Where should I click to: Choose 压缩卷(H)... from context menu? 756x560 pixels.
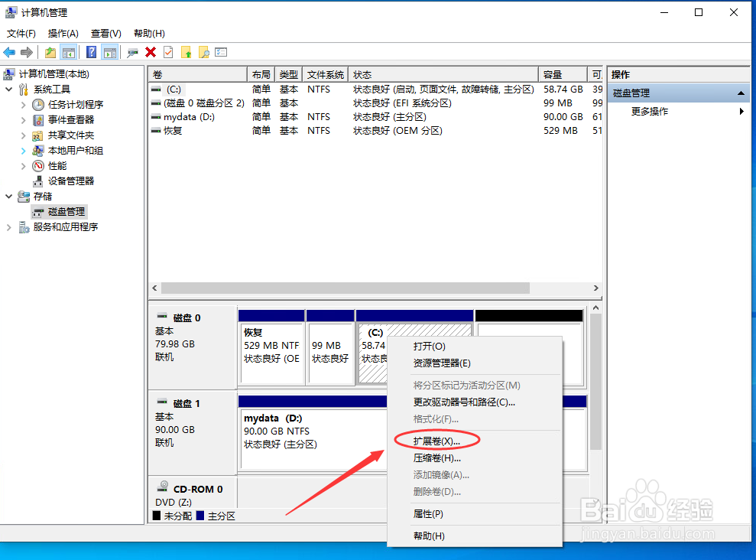(x=475, y=458)
